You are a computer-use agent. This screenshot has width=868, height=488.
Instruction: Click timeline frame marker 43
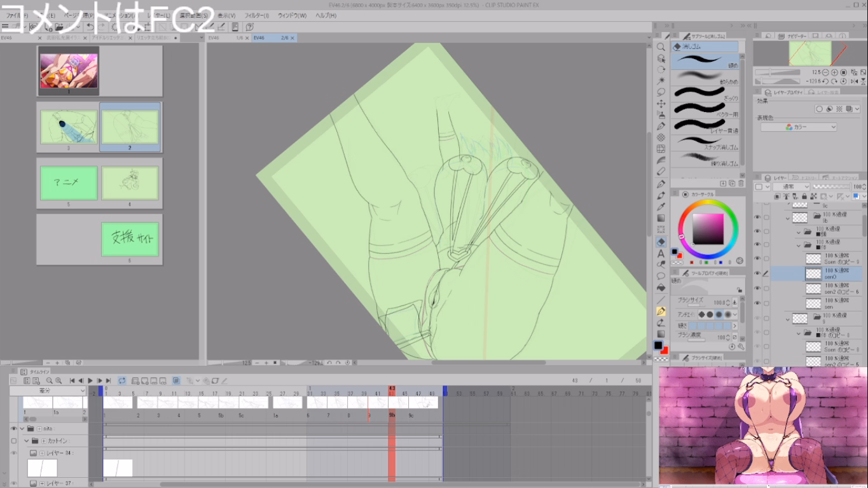tap(392, 387)
